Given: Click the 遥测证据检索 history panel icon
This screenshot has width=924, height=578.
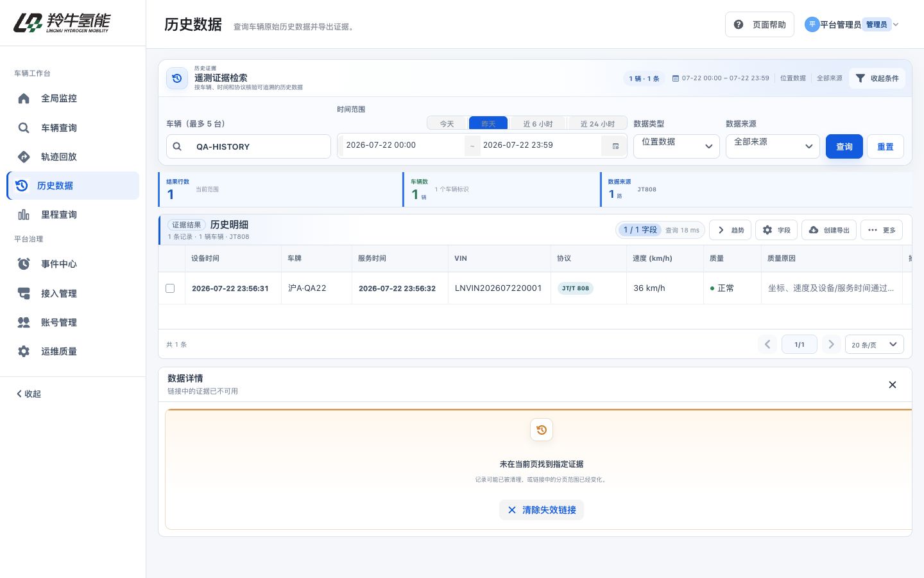Looking at the screenshot, I should pos(177,78).
